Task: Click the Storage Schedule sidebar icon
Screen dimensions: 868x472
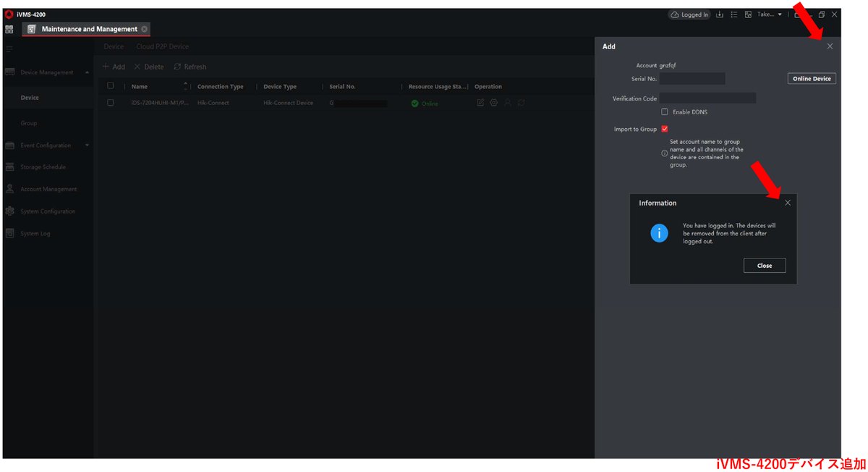Action: pos(10,167)
